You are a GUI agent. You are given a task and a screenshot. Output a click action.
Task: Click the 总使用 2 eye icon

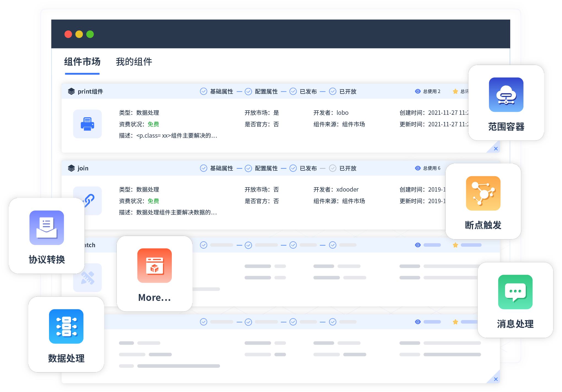[417, 91]
